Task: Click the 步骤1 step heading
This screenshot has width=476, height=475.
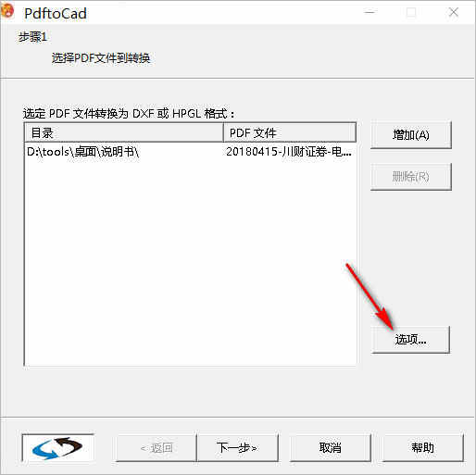Action: pos(32,37)
